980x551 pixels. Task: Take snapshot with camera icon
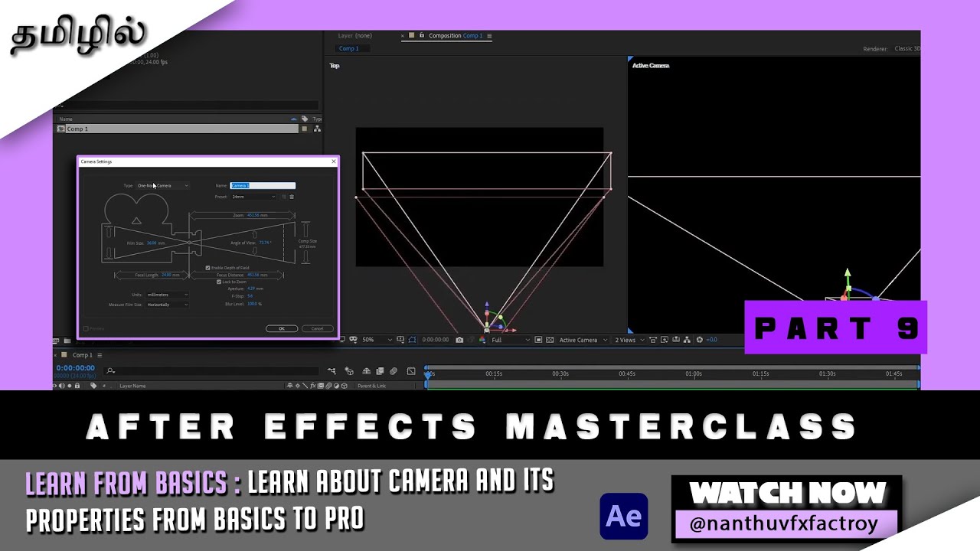[x=459, y=340]
